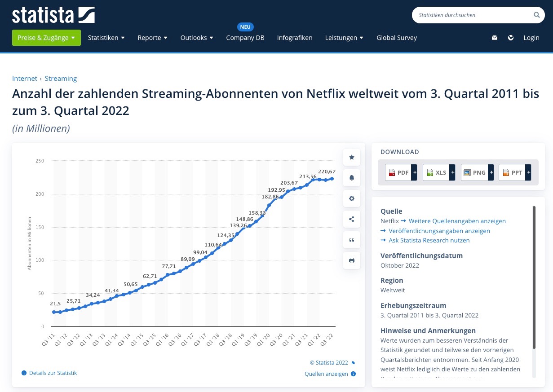This screenshot has height=392, width=553.
Task: Click Weitere Quellenangaben anzeigen
Action: [x=457, y=221]
